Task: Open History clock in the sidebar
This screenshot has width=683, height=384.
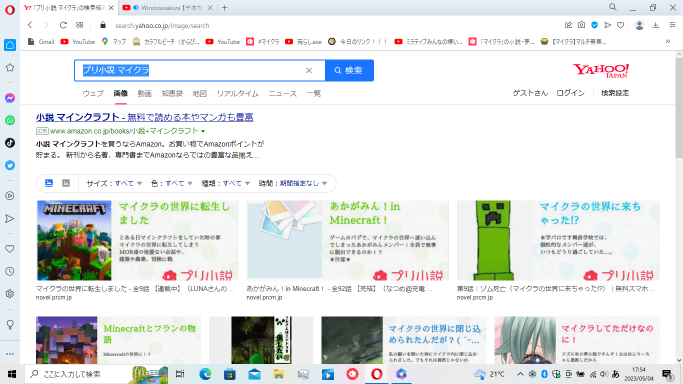Action: tap(10, 271)
